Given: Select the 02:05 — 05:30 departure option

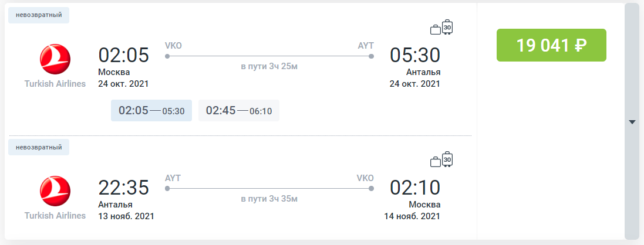Looking at the screenshot, I should pyautogui.click(x=151, y=110).
